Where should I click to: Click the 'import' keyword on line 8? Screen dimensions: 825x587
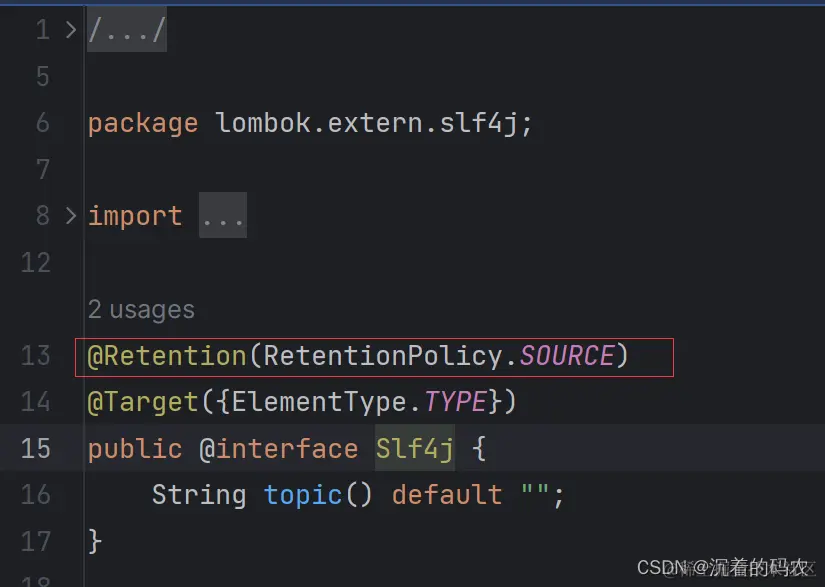pos(135,216)
